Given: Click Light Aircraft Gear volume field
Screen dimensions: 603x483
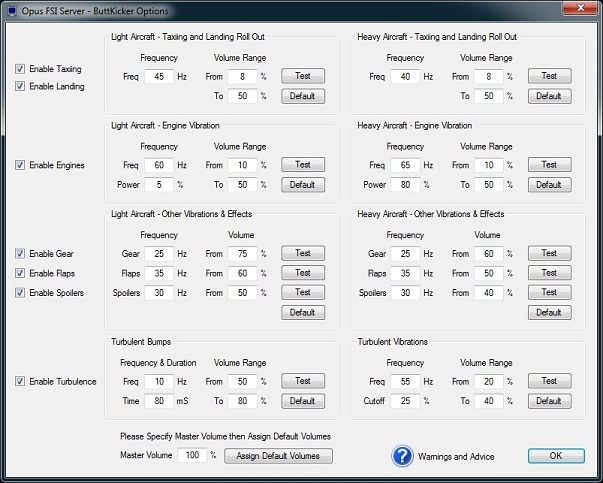Looking at the screenshot, I should click(x=242, y=254).
